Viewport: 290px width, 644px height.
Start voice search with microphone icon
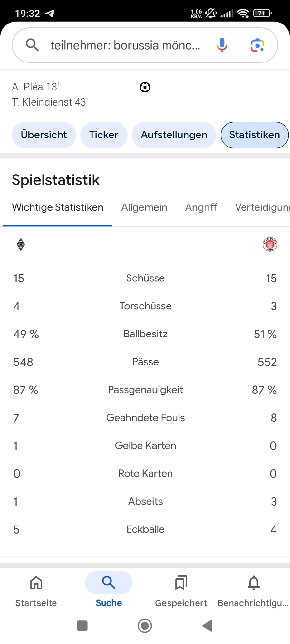point(222,45)
